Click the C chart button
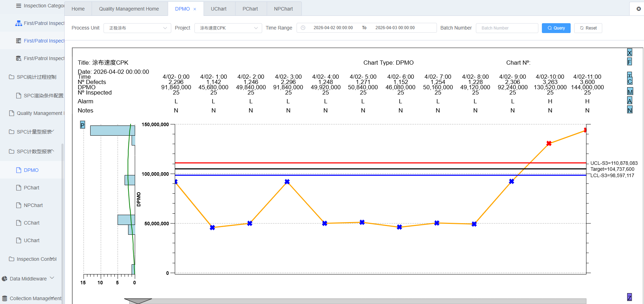Viewport: 644px width, 304px height. 630,81
